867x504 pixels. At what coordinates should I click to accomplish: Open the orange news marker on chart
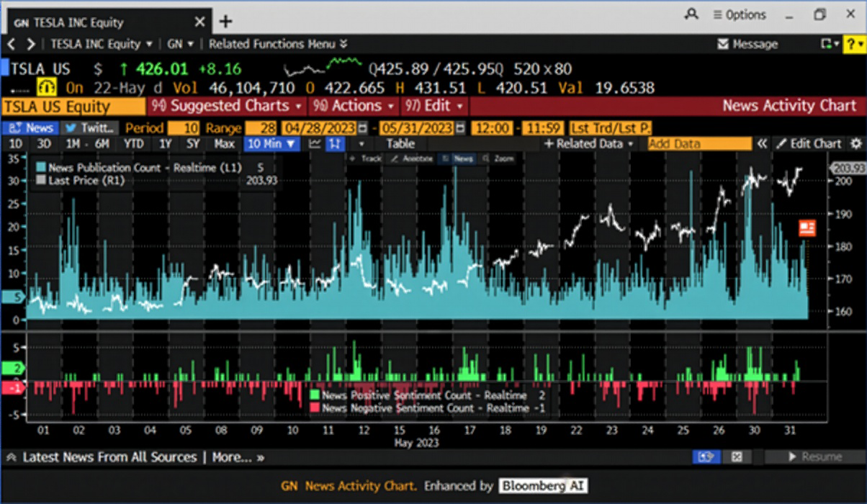(x=807, y=228)
